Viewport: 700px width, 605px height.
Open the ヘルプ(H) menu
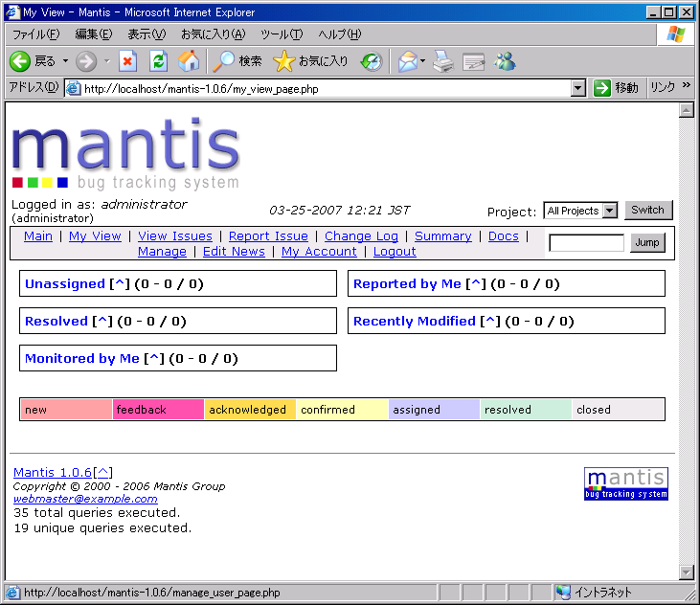pyautogui.click(x=340, y=34)
